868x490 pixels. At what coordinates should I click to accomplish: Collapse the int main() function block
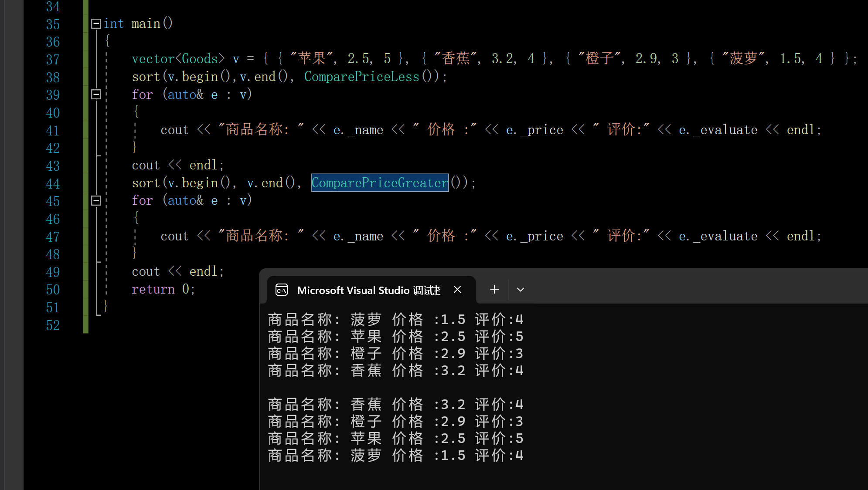pos(96,24)
